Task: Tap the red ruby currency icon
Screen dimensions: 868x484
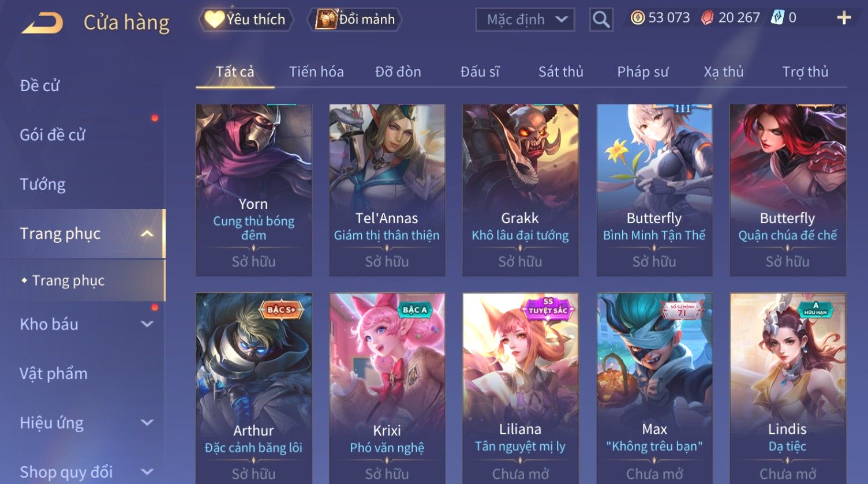Action: coord(707,18)
